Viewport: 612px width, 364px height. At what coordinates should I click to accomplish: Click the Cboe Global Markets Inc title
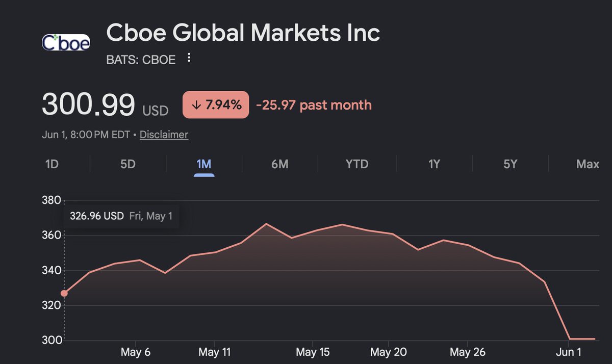click(x=243, y=33)
